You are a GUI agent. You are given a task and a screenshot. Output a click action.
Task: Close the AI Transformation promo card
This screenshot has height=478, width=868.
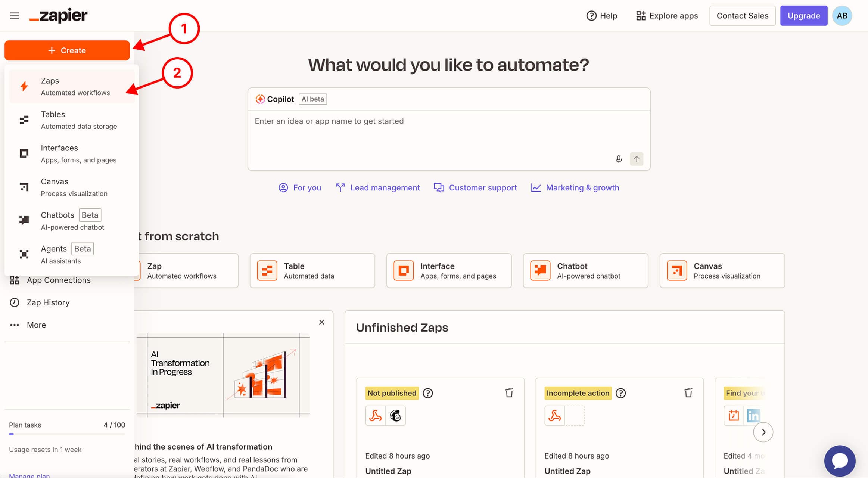coord(321,322)
